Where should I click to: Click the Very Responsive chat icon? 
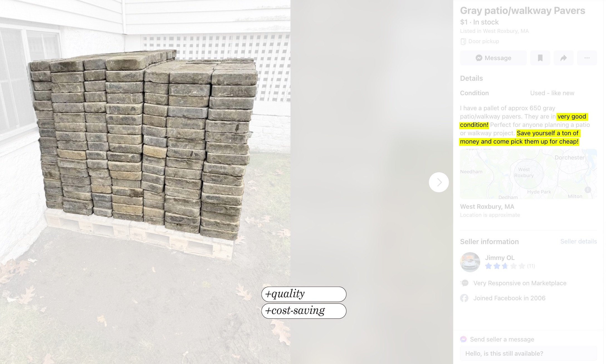point(465,283)
